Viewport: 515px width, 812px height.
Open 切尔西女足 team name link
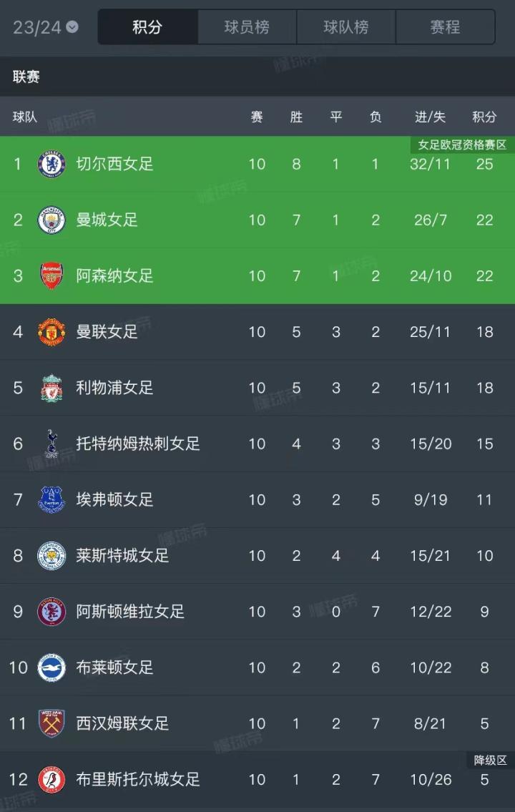point(115,164)
